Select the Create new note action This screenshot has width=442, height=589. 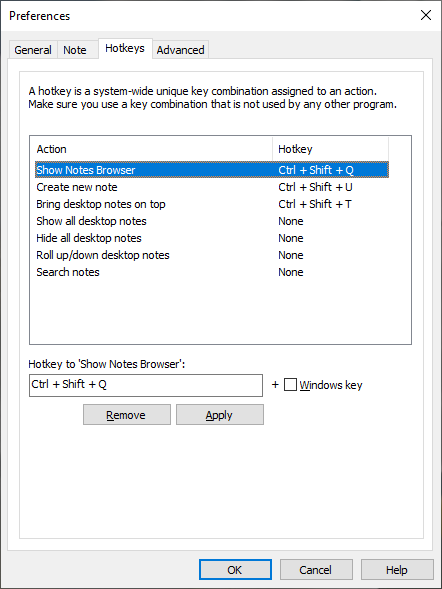coord(212,187)
